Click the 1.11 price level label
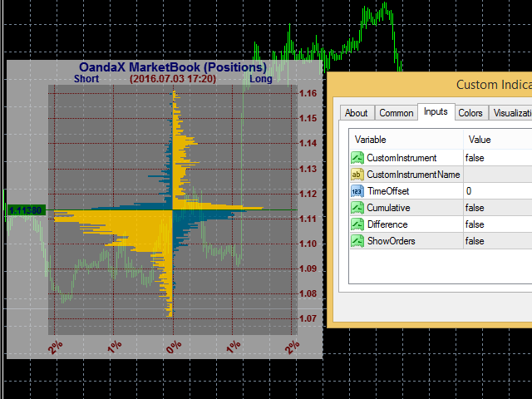 [x=308, y=219]
